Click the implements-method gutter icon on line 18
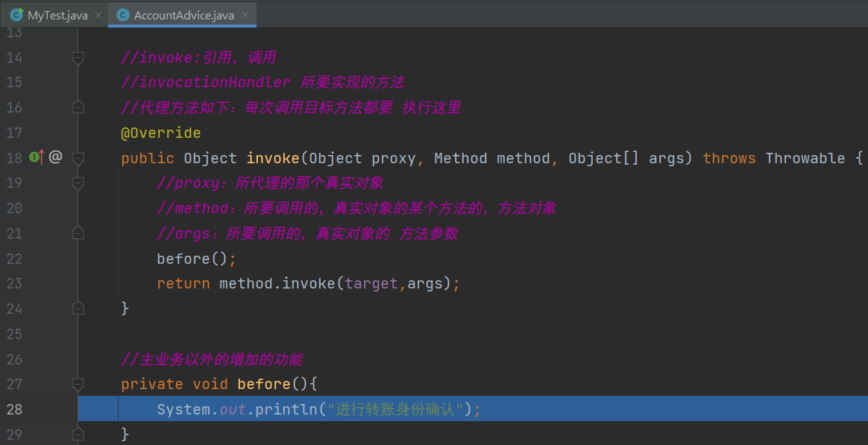Screen dimensions: 868x445 coord(36,157)
